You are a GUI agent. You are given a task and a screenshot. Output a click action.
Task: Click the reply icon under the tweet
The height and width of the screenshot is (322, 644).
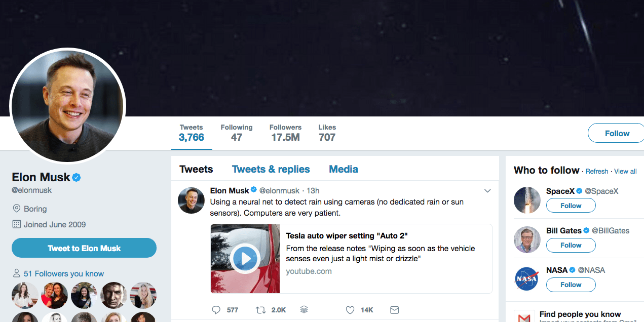pos(216,310)
